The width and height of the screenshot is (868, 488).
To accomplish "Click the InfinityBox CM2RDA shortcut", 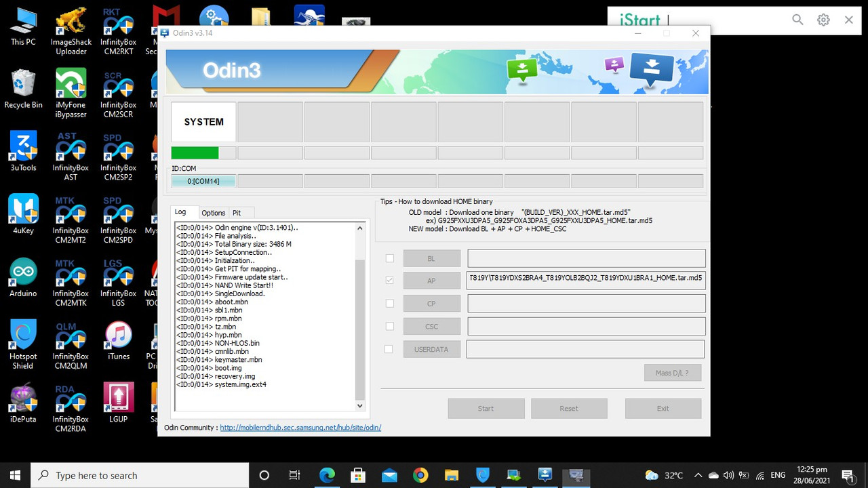I will 71,409.
